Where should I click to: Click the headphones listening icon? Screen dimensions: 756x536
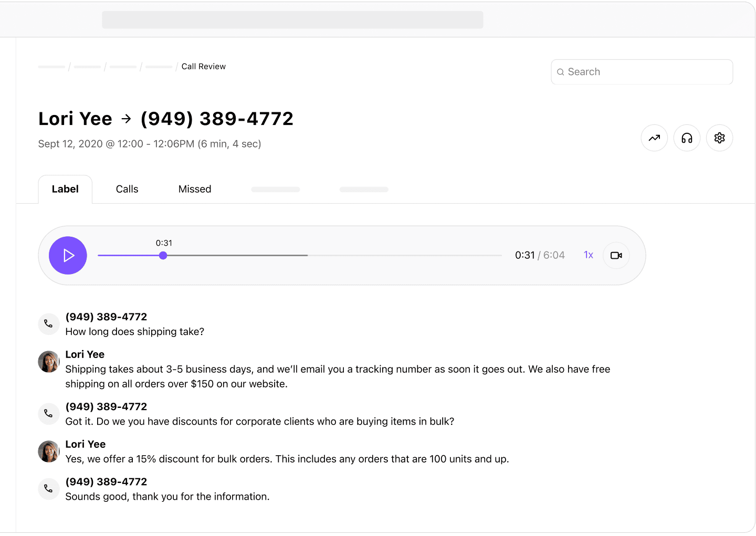pos(687,138)
